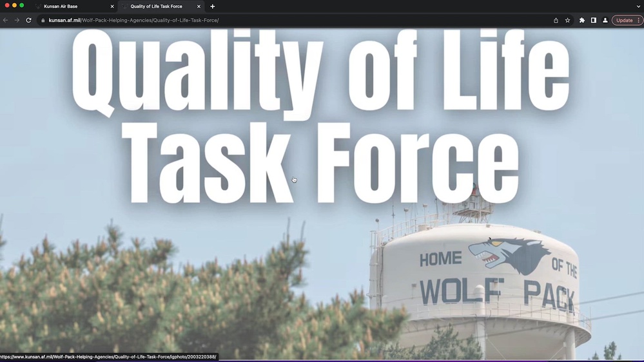Select the Quality of Life Task Force tab

[x=156, y=6]
